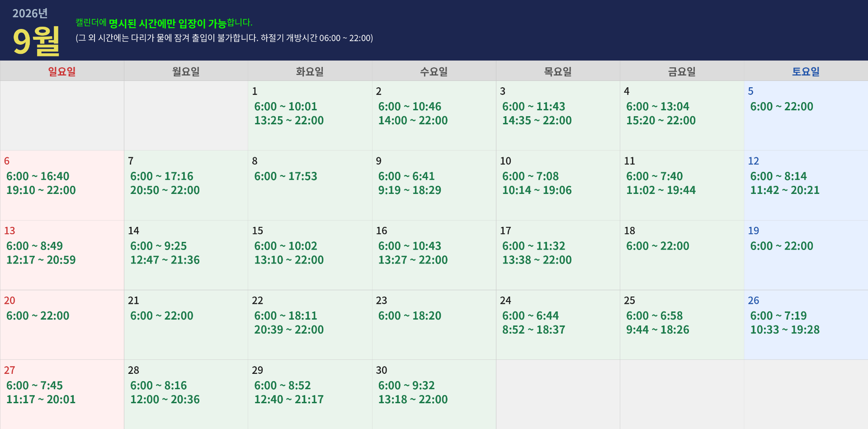Select date number 8 in the calendar
This screenshot has height=429, width=868.
click(x=255, y=161)
